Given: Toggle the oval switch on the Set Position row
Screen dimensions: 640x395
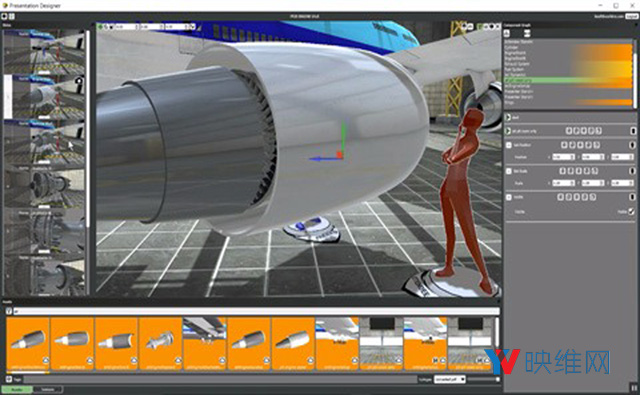Looking at the screenshot, I should (632, 145).
